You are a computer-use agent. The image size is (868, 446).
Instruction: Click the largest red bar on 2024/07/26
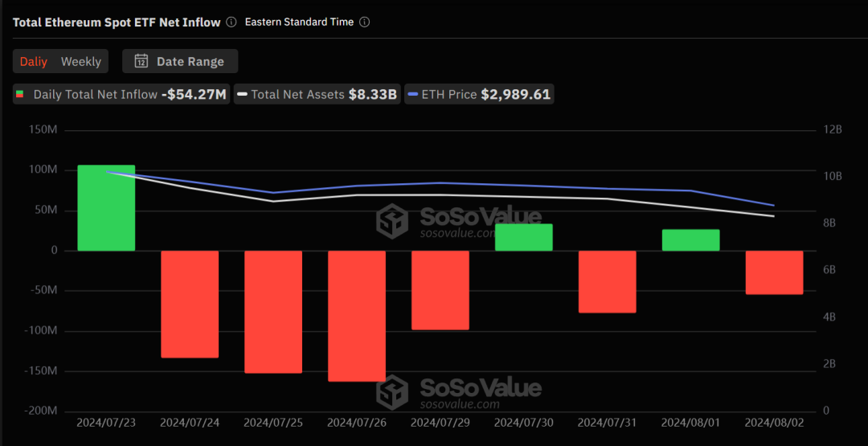[357, 316]
